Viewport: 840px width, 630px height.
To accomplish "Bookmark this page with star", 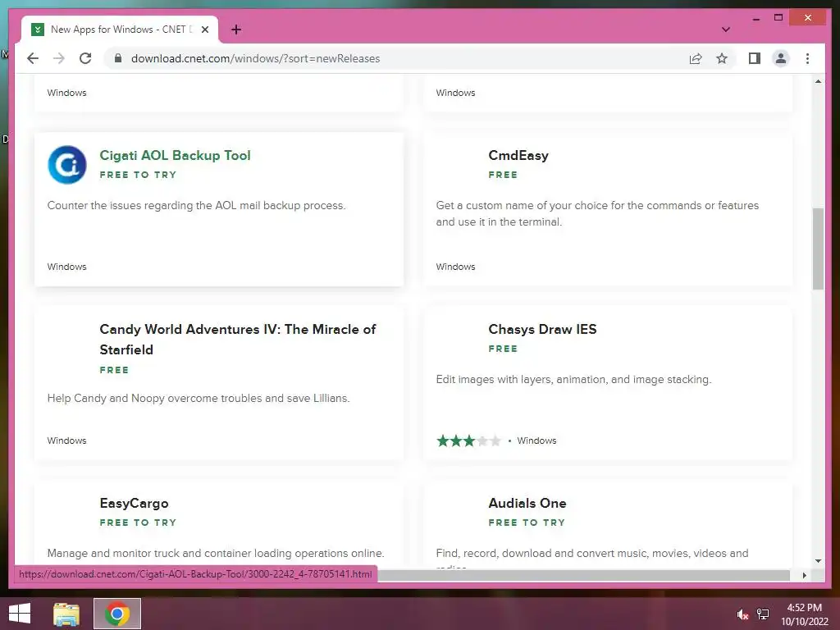I will coord(722,58).
